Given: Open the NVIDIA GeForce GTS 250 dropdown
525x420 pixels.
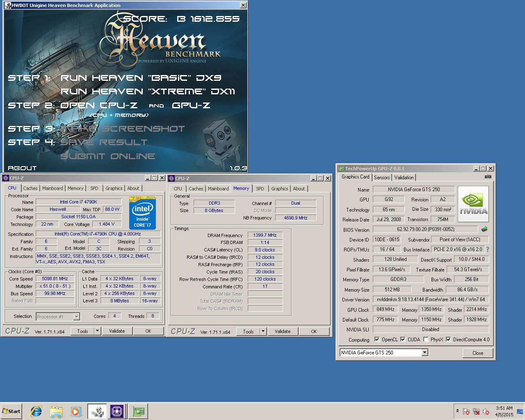Looking at the screenshot, I should [x=425, y=353].
